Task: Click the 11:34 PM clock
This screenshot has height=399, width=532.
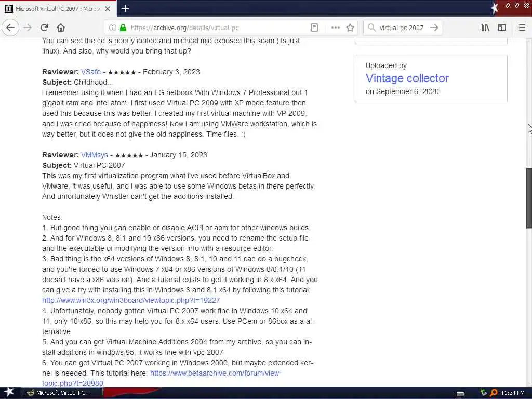Action: (512, 393)
